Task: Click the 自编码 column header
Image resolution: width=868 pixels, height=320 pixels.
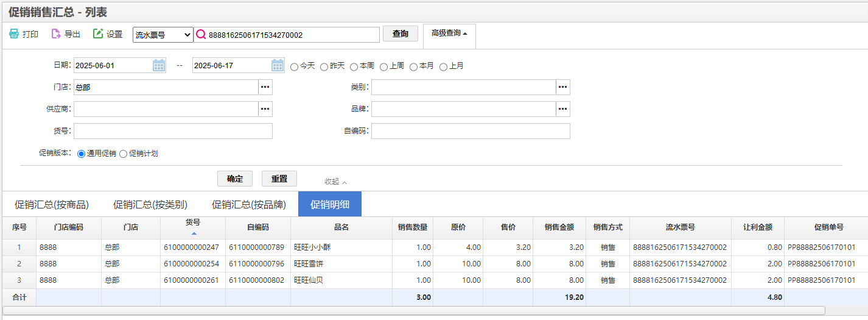Action: [x=258, y=227]
